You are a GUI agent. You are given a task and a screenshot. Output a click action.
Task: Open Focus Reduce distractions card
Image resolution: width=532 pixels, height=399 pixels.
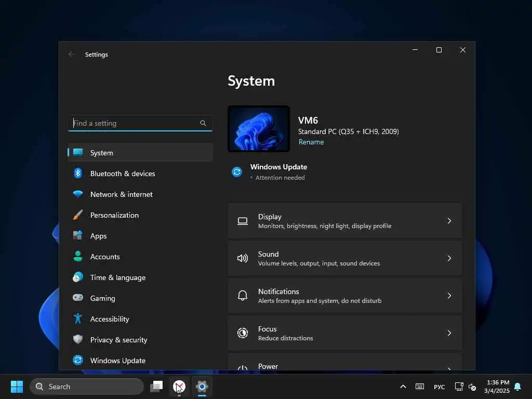345,333
